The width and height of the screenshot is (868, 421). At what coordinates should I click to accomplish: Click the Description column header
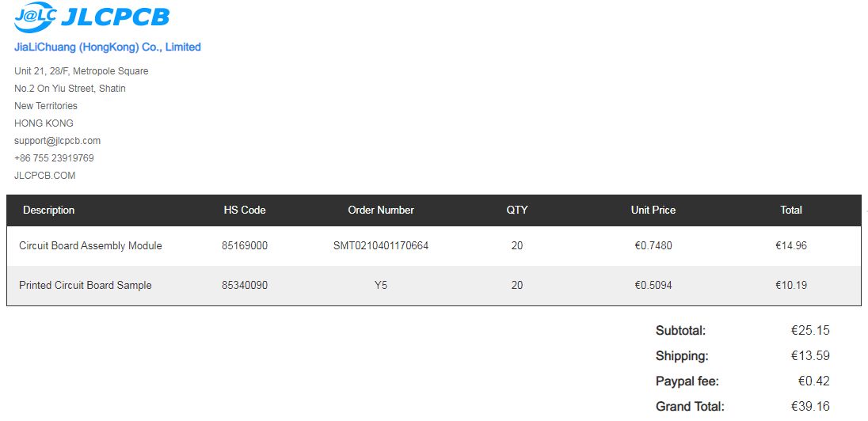click(48, 210)
